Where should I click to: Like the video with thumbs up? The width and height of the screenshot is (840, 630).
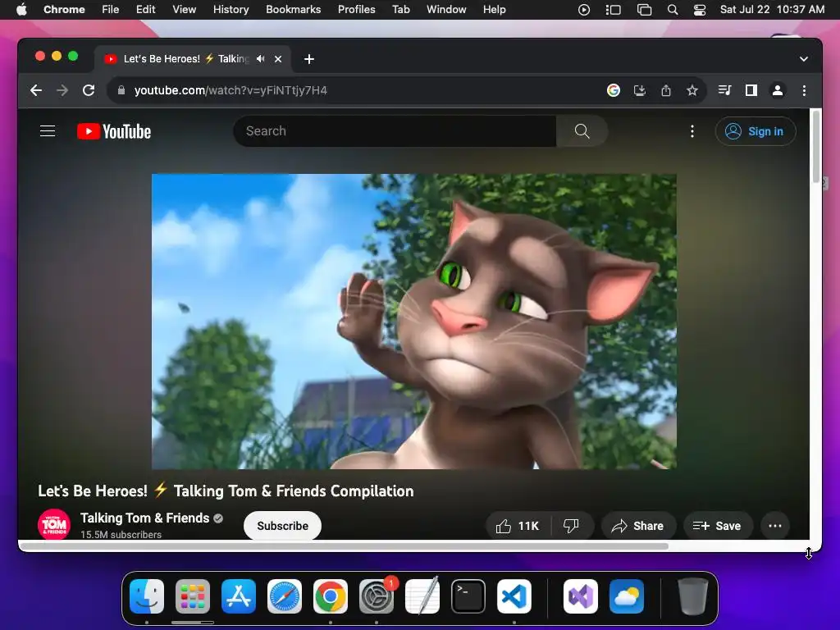tap(517, 526)
